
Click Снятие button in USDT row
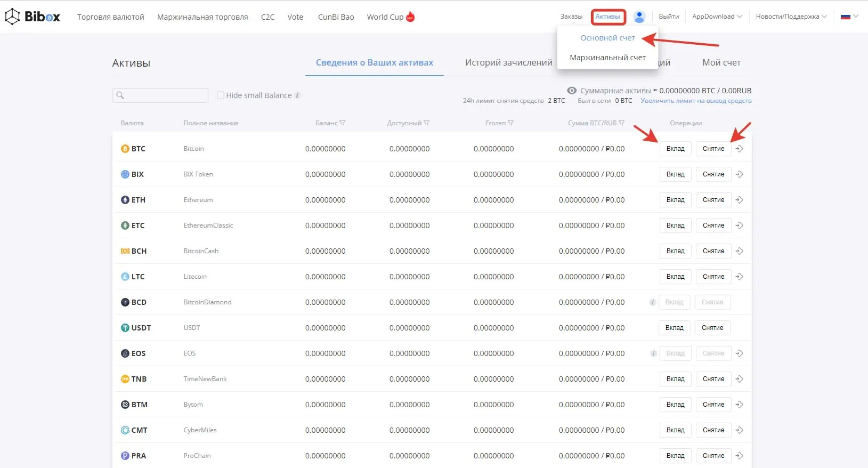712,328
